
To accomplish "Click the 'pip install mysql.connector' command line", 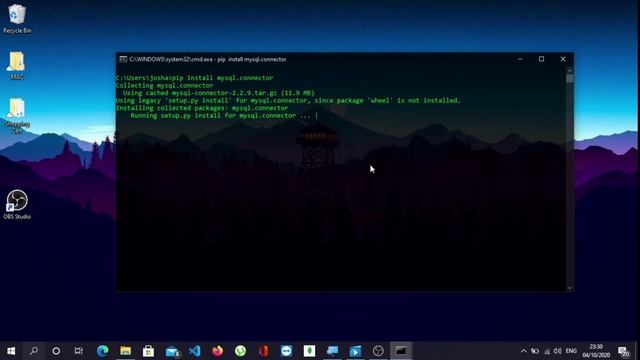I will click(x=222, y=78).
